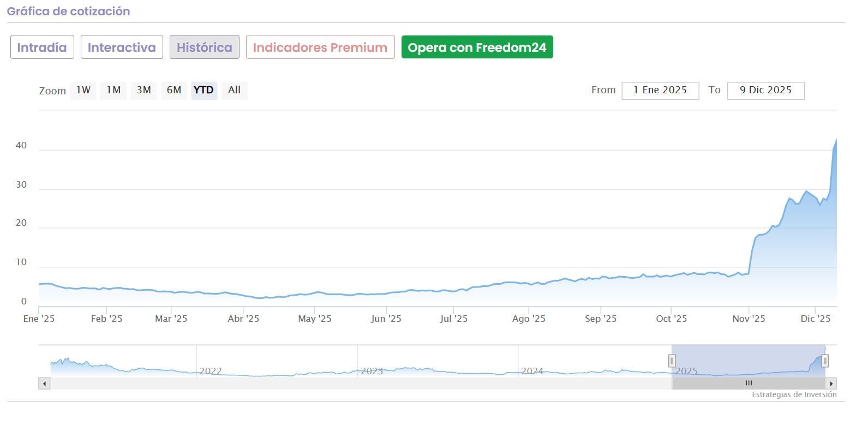Click the navigator scrollbar right arrow
Viewport: 868px width, 425px height.
pos(831,384)
